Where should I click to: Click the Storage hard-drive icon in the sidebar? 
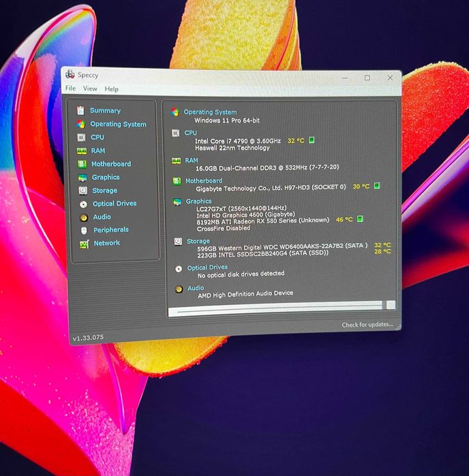click(x=83, y=191)
